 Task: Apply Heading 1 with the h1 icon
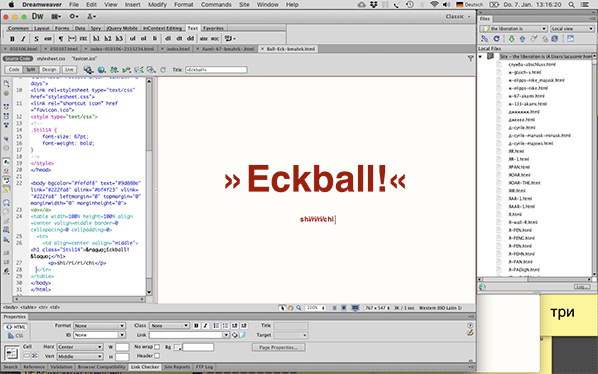click(x=96, y=39)
